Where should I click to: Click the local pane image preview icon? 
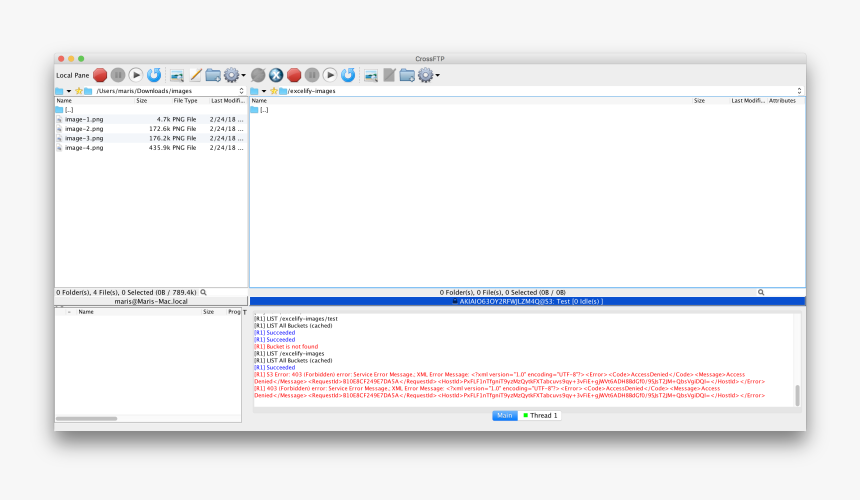coord(177,76)
